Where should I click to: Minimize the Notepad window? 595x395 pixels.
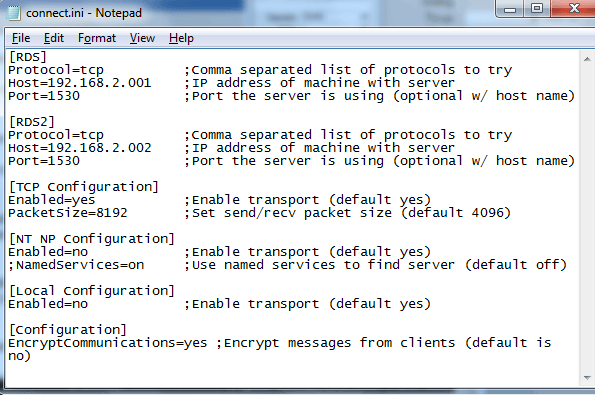coord(510,9)
